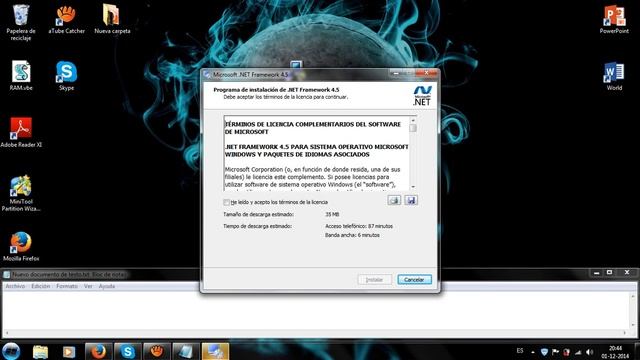Select the MiniTool Partition Wizard desktop icon
Viewport: 640px width, 360px height.
click(21, 193)
